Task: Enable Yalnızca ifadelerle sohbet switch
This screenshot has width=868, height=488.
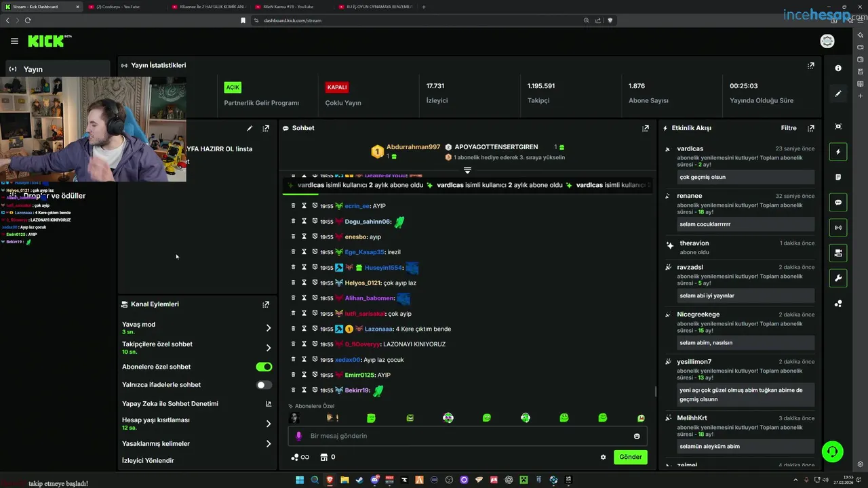Action: 264,385
